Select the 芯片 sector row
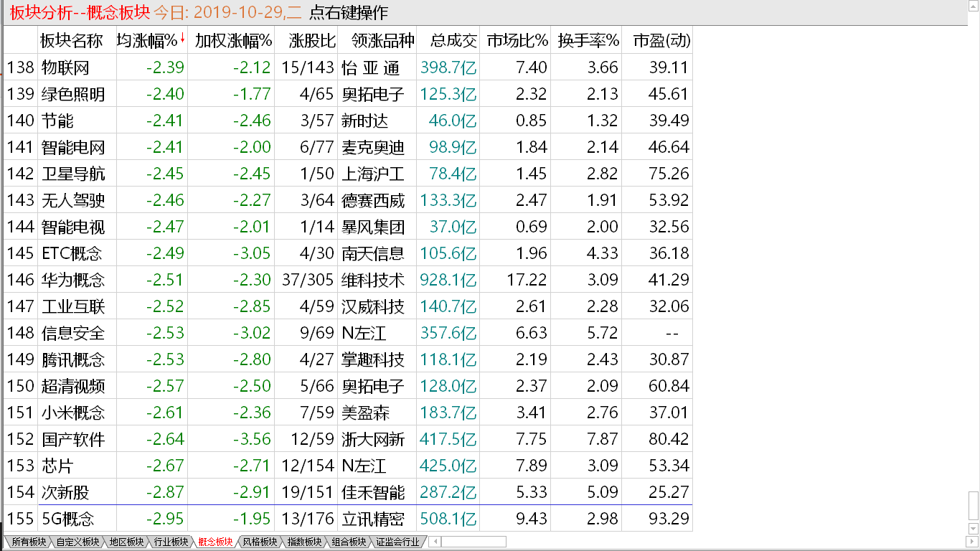 pyautogui.click(x=348, y=466)
